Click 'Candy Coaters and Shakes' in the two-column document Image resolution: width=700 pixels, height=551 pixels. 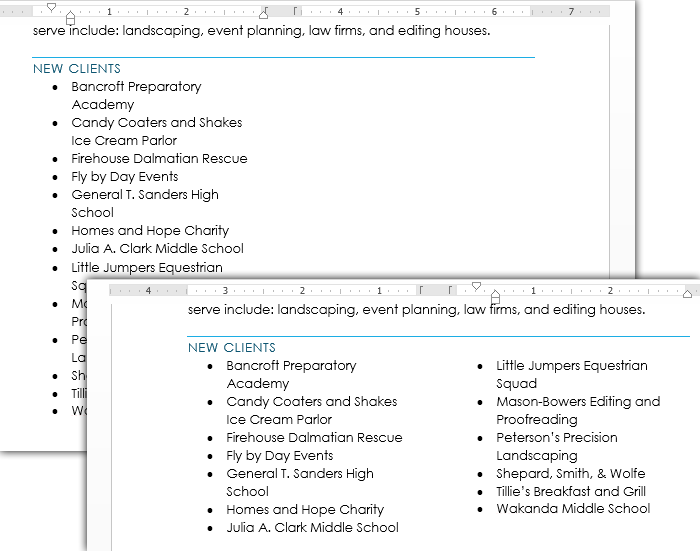[x=312, y=401]
